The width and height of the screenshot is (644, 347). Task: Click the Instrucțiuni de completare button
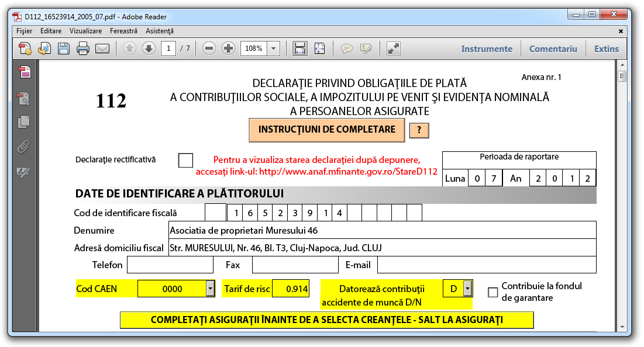pyautogui.click(x=327, y=130)
